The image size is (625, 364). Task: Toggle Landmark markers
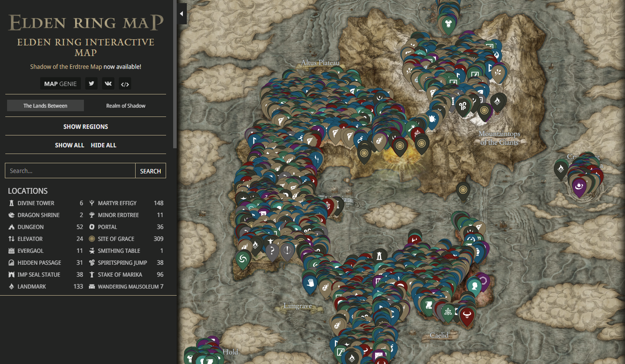point(45,286)
